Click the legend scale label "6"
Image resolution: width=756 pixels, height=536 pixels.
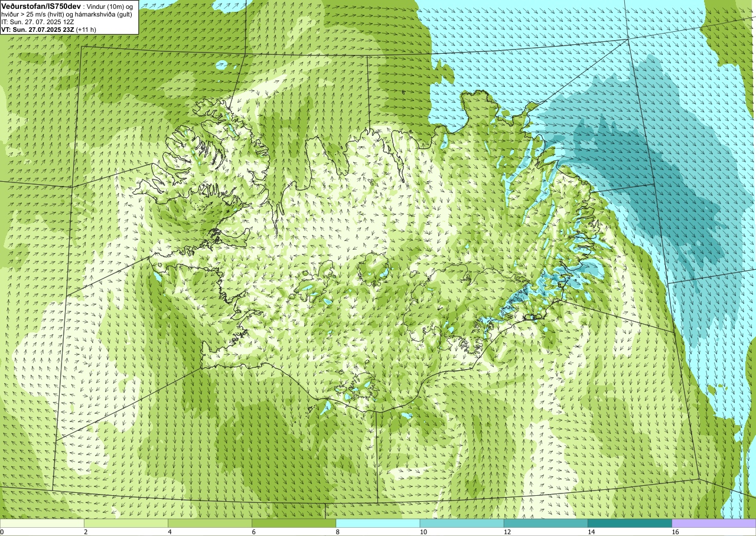pyautogui.click(x=253, y=532)
